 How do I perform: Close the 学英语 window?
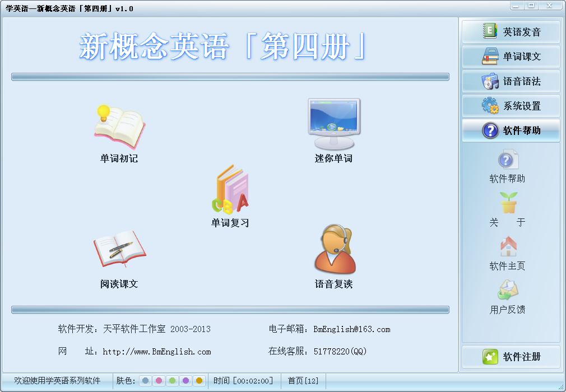549,6
